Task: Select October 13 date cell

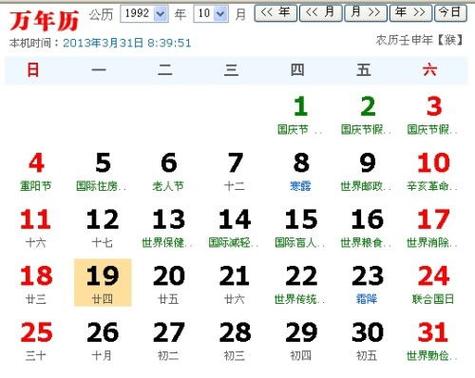Action: click(168, 228)
